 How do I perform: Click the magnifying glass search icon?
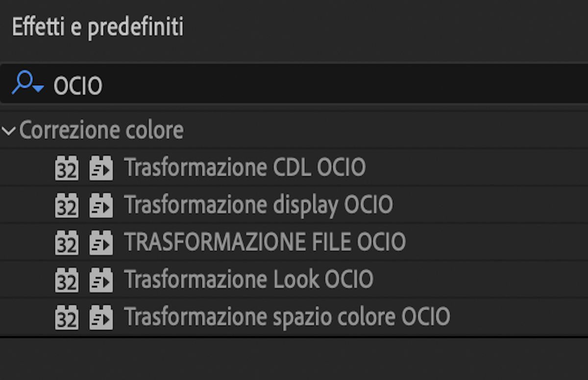pos(24,82)
